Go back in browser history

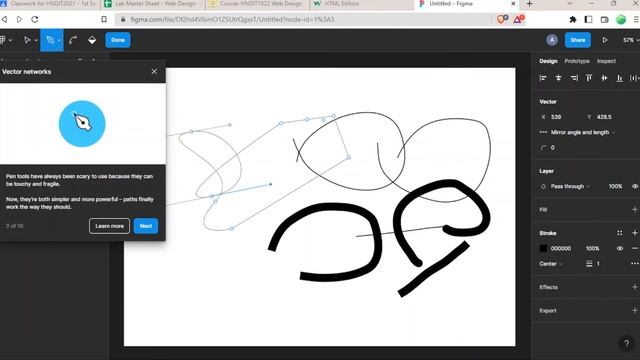4,19
